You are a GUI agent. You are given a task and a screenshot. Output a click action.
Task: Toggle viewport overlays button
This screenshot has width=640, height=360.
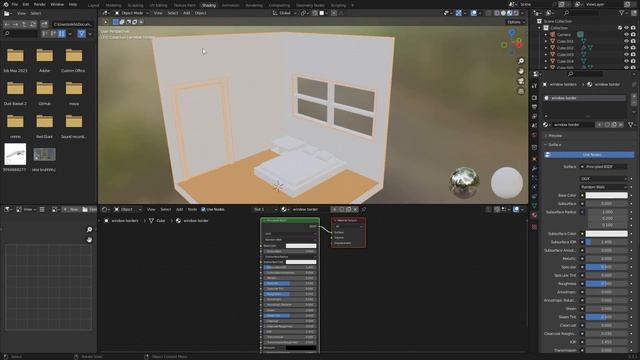click(x=473, y=13)
